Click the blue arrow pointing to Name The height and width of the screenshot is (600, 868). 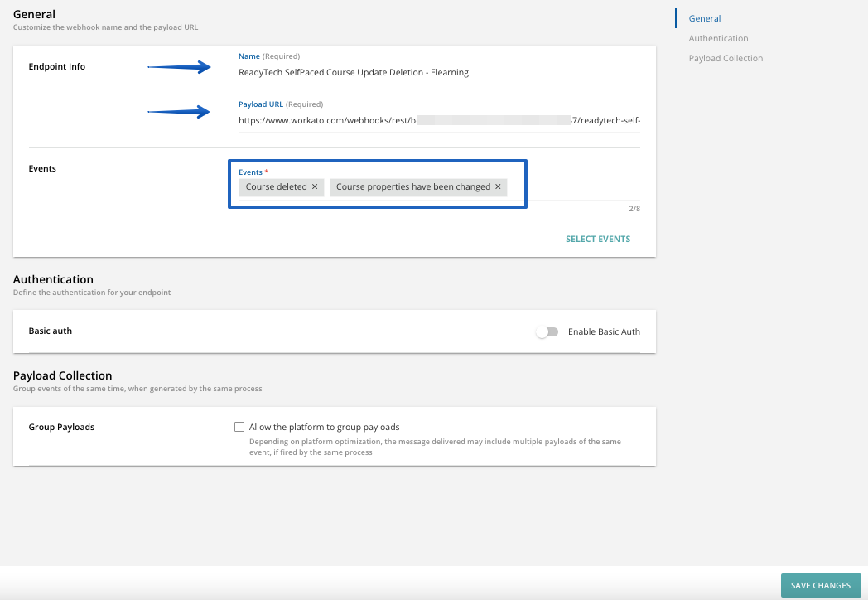pyautogui.click(x=179, y=68)
